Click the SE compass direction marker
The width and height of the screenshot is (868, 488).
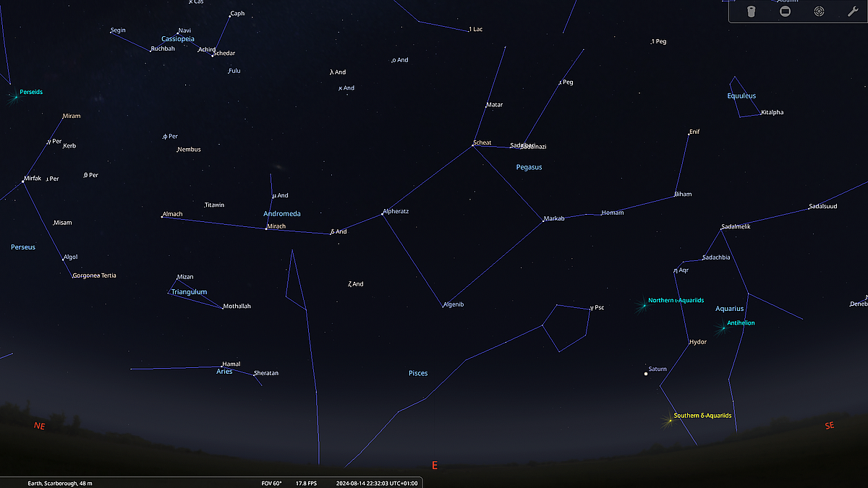tap(830, 426)
